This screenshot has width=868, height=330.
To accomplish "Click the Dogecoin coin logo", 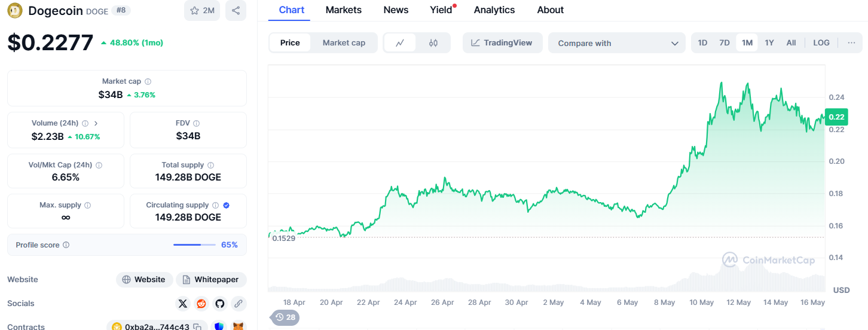I will 16,10.
